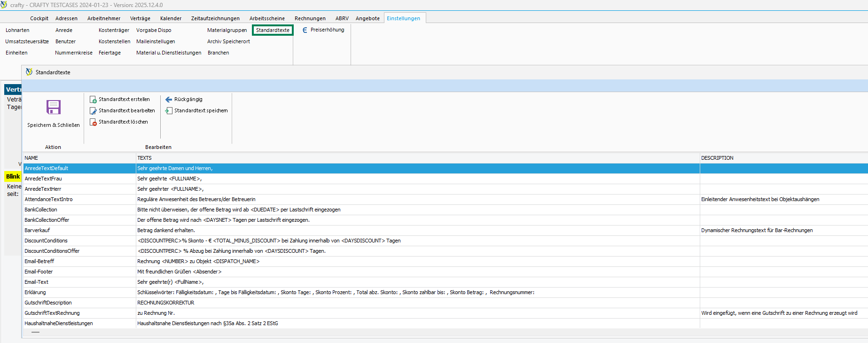Open Nummernkreise settings
The image size is (868, 343).
[74, 53]
